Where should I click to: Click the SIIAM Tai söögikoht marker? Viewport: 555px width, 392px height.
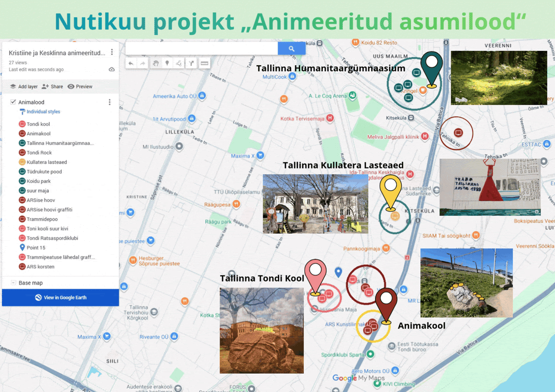click(x=476, y=235)
